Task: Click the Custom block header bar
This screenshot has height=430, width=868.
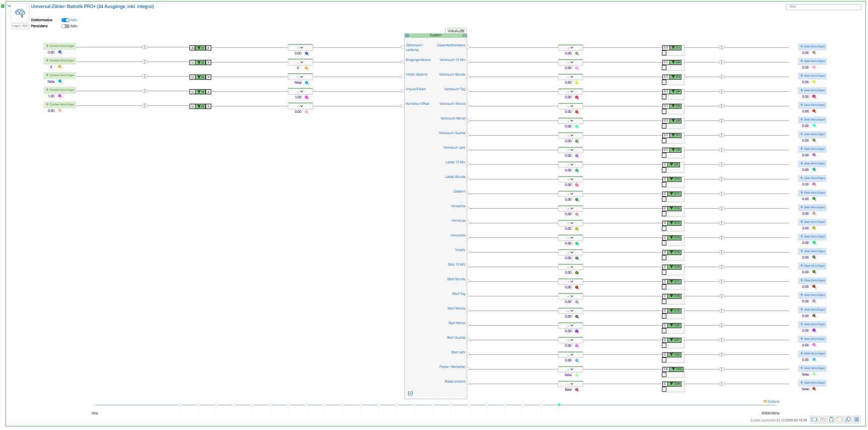Action: [436, 35]
